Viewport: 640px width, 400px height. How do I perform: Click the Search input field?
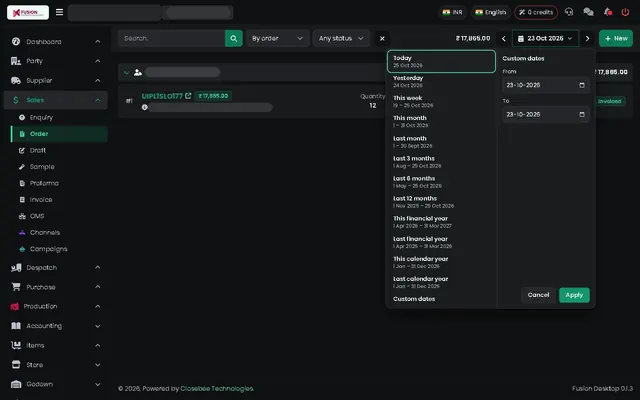tap(171, 38)
